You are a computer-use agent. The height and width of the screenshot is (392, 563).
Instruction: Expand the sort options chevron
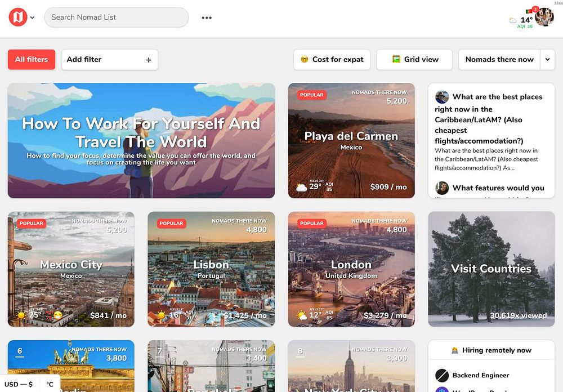coord(548,59)
